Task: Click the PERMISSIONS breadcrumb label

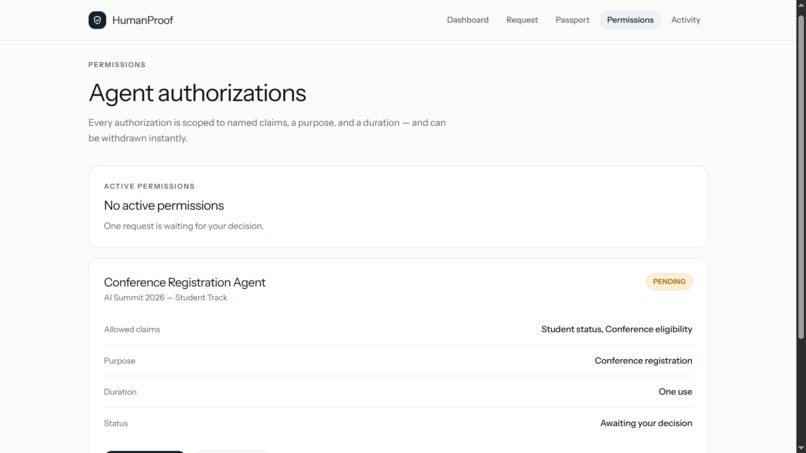Action: coord(117,65)
